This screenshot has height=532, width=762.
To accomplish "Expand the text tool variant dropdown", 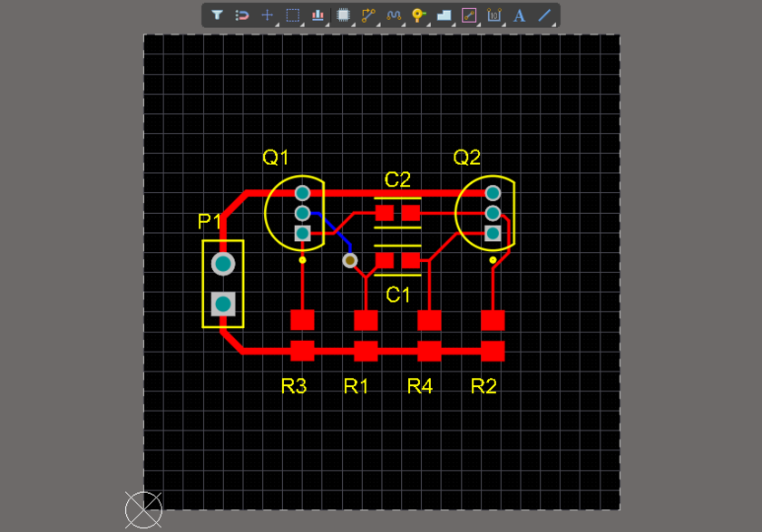I will click(x=528, y=23).
